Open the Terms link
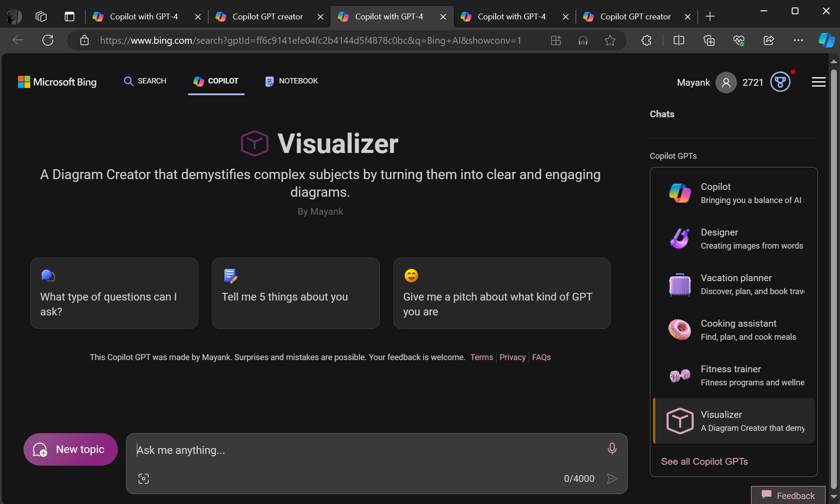Viewport: 840px width, 504px height. (481, 357)
